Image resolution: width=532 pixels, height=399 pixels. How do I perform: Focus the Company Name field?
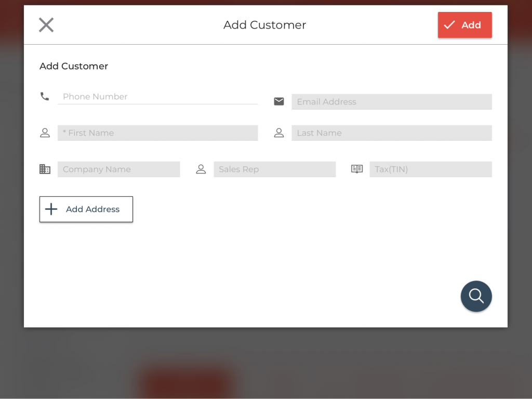coord(118,169)
